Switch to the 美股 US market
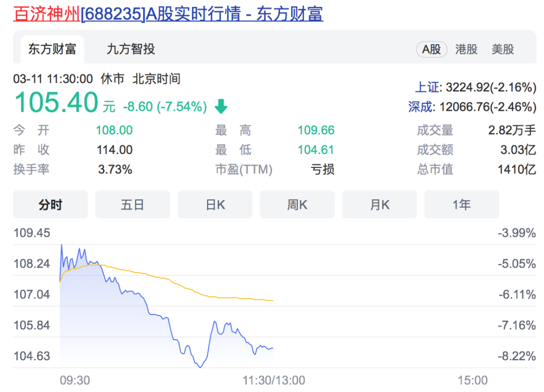This screenshot has width=544, height=392. point(501,49)
